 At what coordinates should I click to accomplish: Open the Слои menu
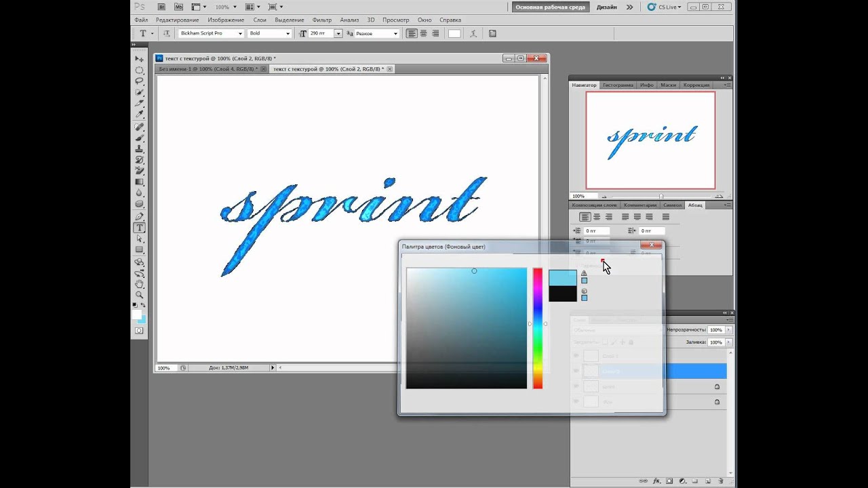point(260,20)
